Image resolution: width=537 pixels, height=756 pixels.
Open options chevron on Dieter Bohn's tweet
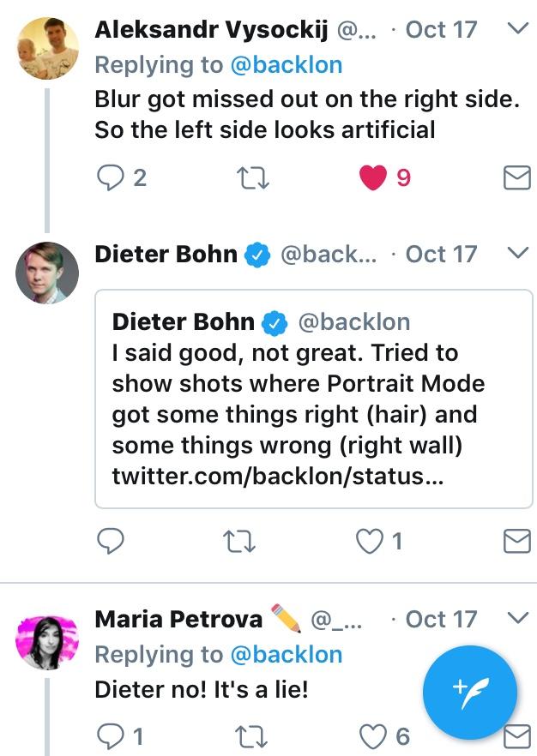click(x=517, y=254)
